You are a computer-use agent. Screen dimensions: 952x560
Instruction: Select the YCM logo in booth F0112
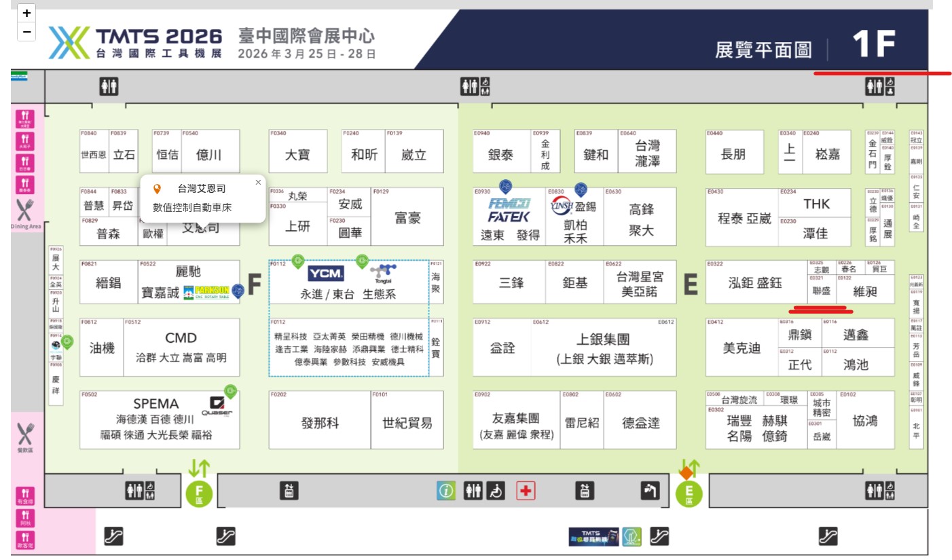tap(326, 274)
